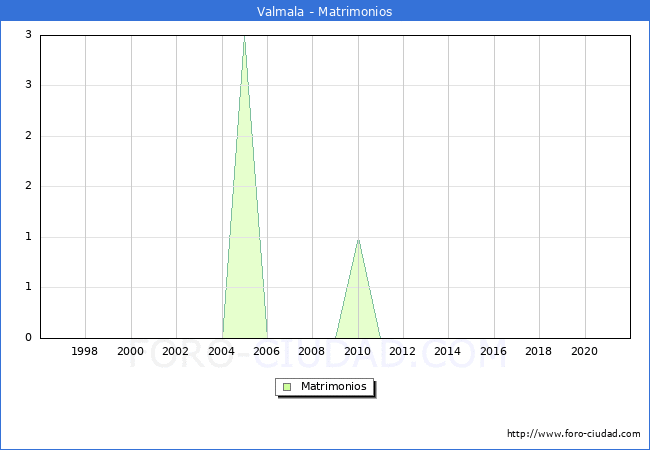650x450 pixels.
Task: Click the 2012 x-axis label
Action: click(403, 351)
